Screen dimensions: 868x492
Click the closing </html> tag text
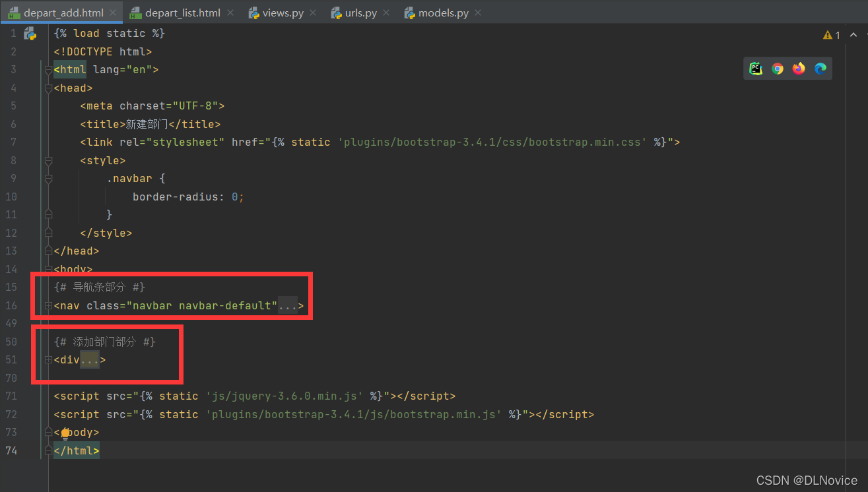(x=77, y=451)
